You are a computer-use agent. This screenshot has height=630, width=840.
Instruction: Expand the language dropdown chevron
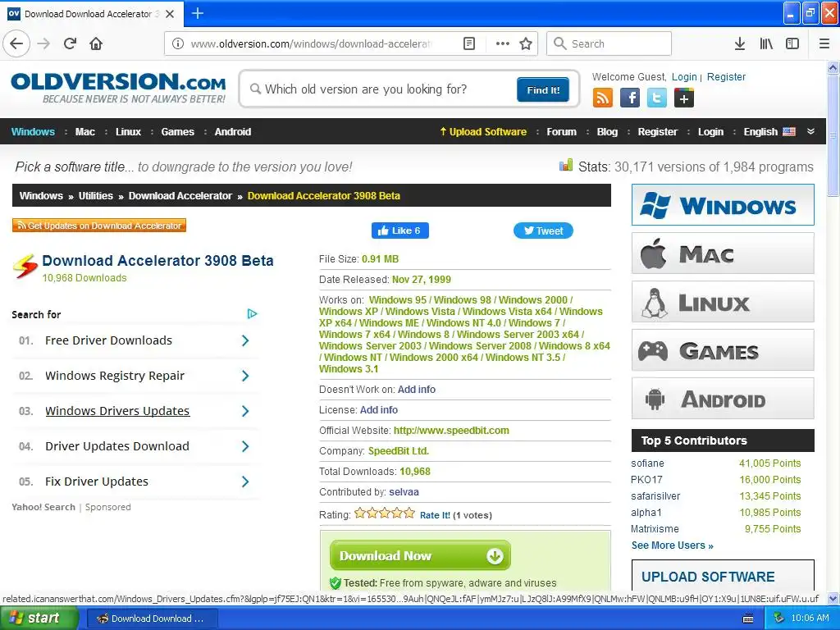(811, 132)
